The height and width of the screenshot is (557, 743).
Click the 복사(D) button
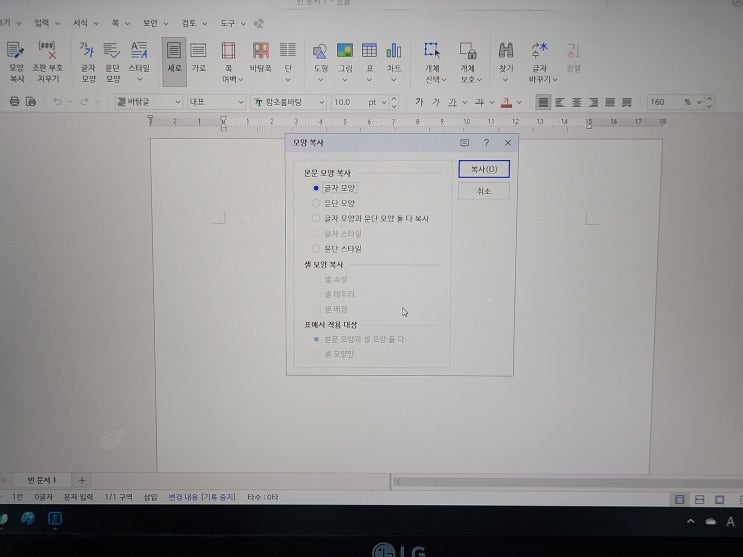[484, 169]
